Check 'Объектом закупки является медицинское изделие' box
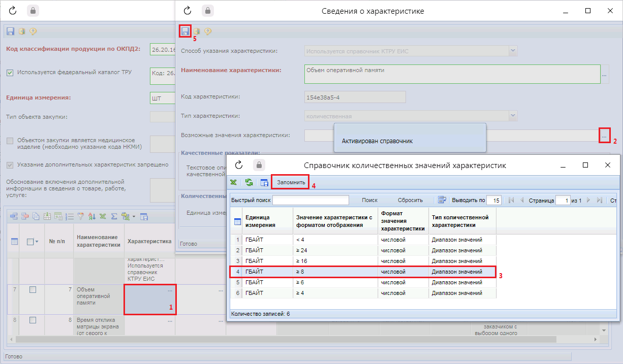 (x=10, y=141)
